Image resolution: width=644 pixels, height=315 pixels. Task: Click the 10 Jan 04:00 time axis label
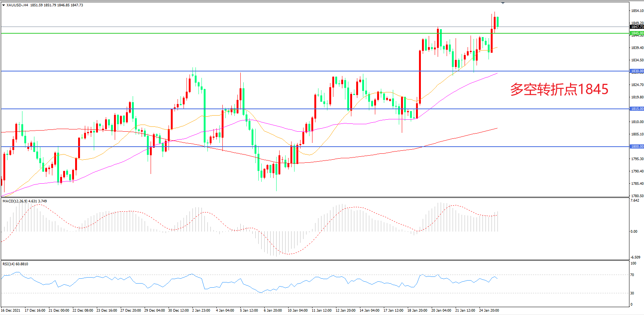[298, 311]
